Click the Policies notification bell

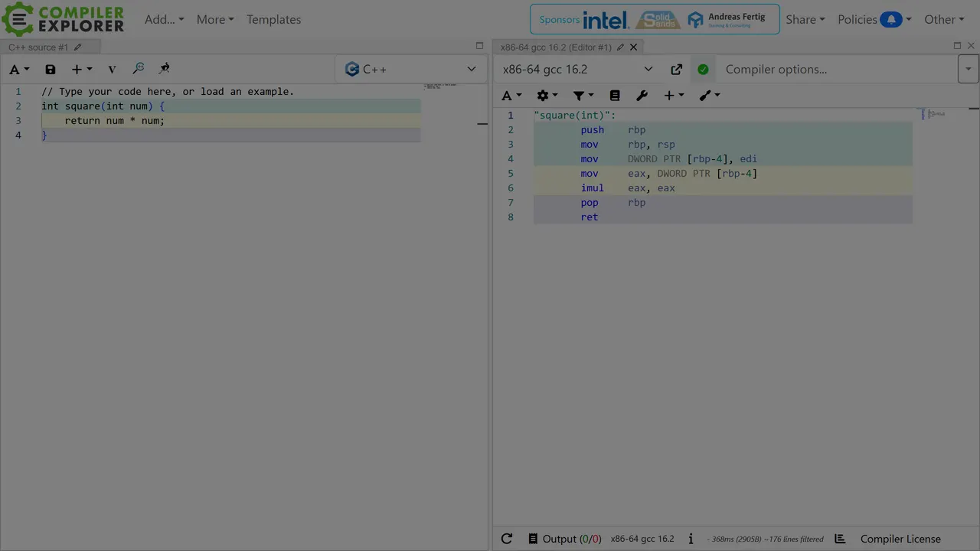point(890,19)
